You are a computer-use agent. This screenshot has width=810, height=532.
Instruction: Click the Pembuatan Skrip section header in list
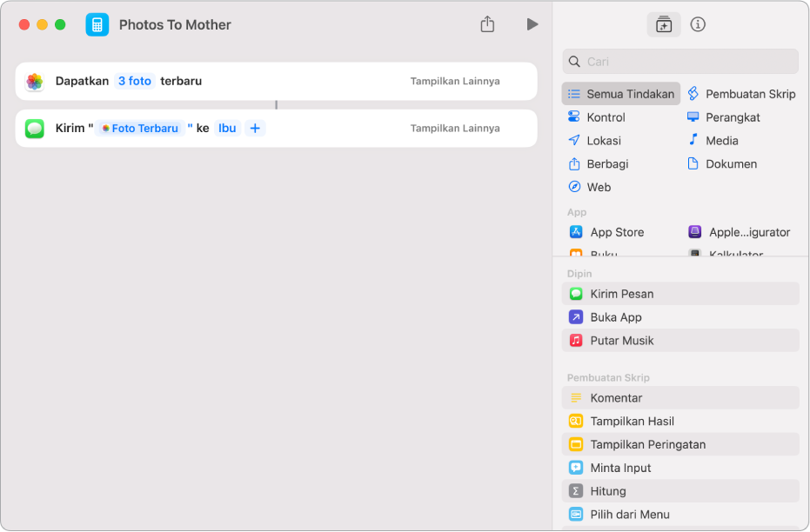pyautogui.click(x=608, y=378)
